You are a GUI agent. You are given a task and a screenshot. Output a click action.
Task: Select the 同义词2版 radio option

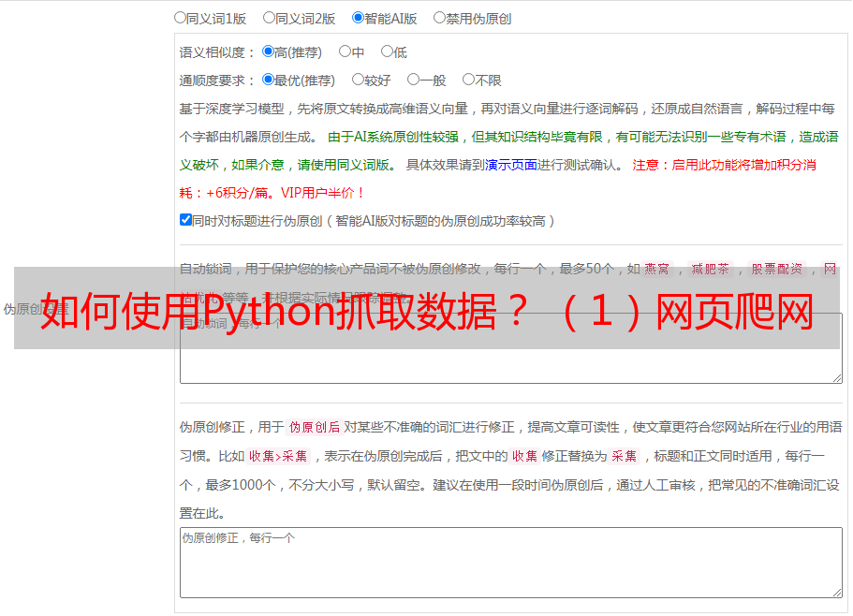tap(269, 18)
